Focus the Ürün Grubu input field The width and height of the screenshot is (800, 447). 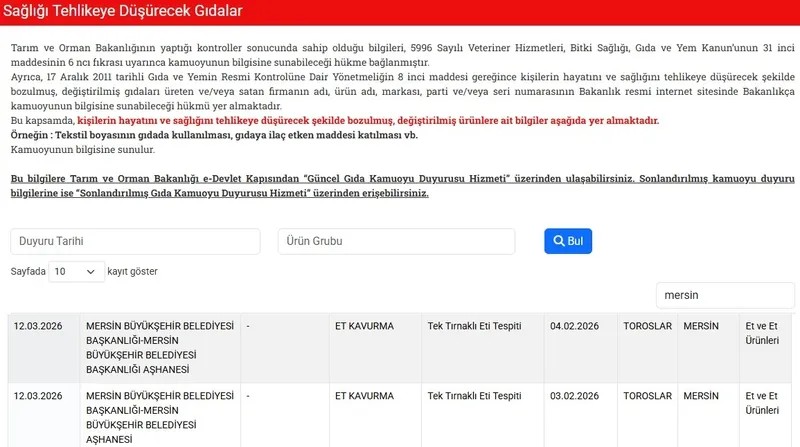(396, 242)
